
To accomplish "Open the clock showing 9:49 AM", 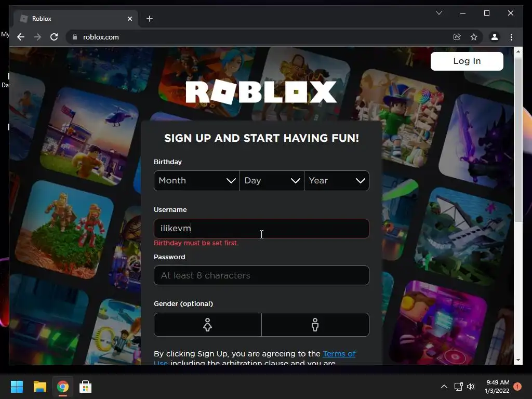I will (x=497, y=387).
